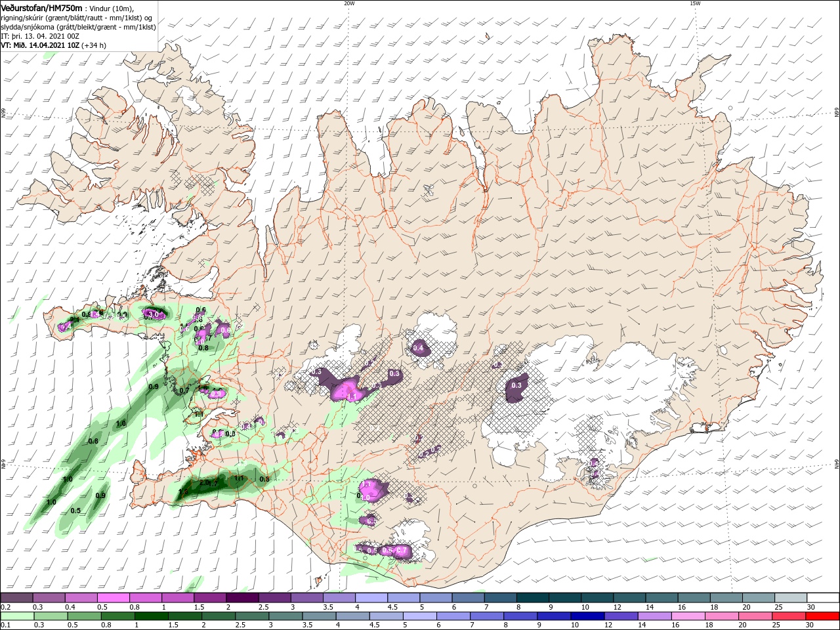Click the 'VT: Mið. 14.04.2021 10Z' valid time

(40, 45)
